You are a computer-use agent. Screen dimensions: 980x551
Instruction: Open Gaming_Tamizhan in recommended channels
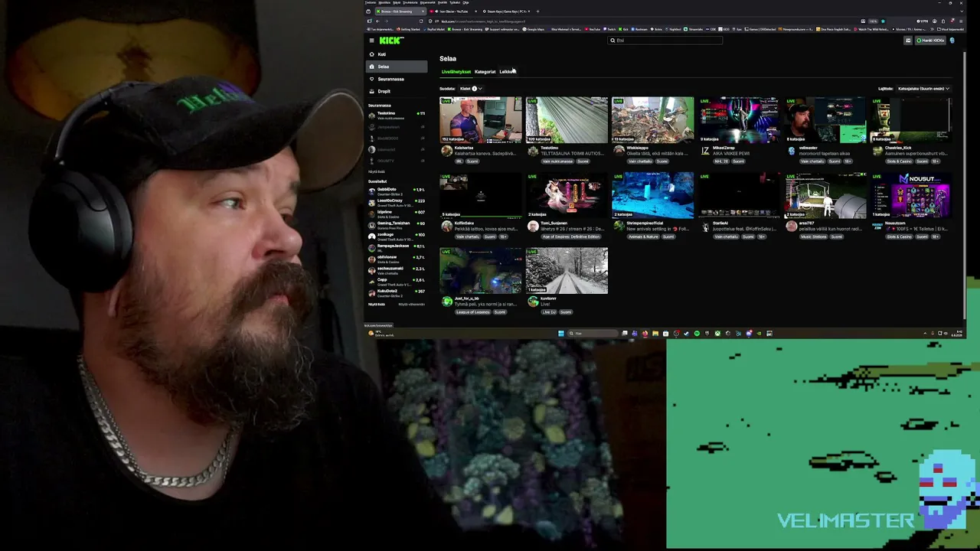point(397,225)
